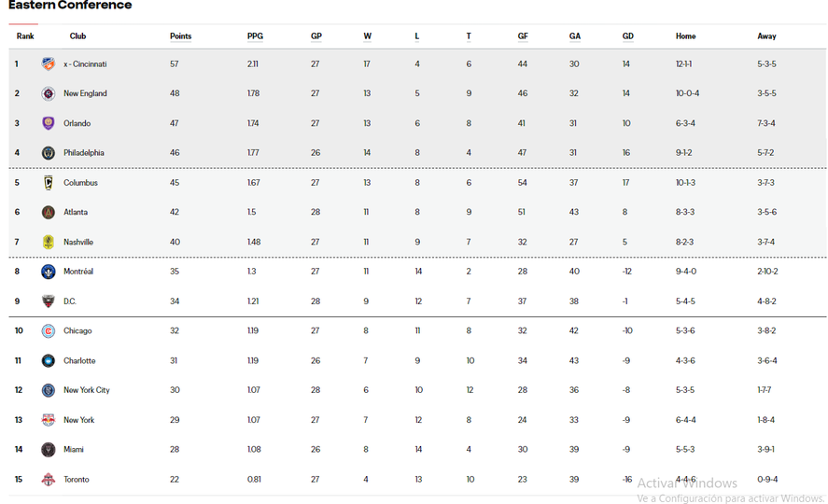828x504 pixels.
Task: Click the Columbus Crew logo
Action: [x=49, y=183]
